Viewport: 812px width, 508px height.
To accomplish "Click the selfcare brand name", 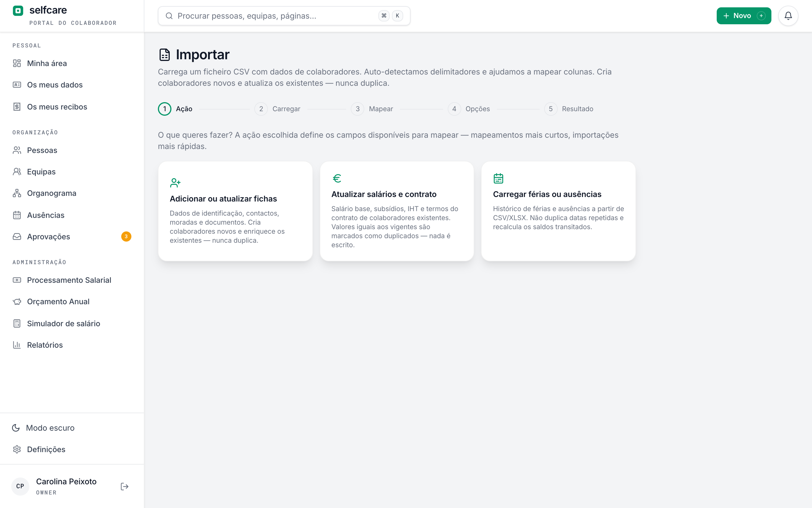I will 48,10.
